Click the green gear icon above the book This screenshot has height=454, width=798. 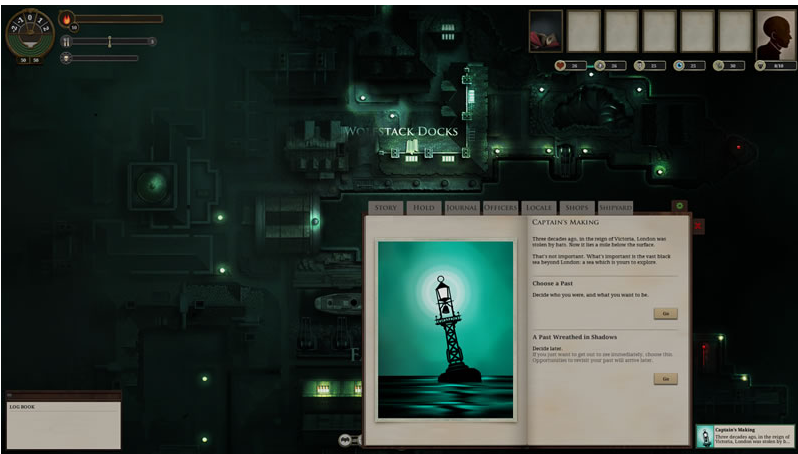pos(679,206)
